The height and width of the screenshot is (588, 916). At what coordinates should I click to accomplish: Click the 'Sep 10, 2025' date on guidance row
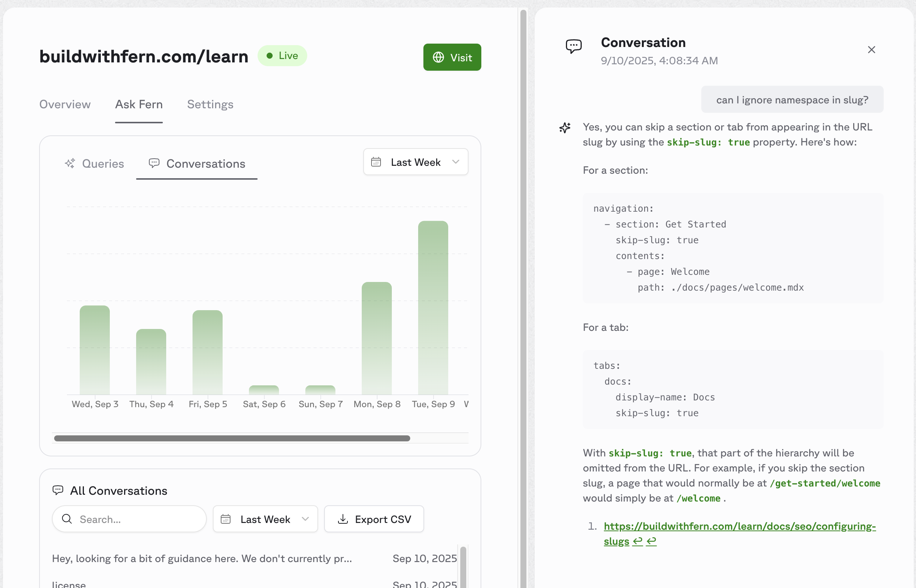tap(425, 558)
